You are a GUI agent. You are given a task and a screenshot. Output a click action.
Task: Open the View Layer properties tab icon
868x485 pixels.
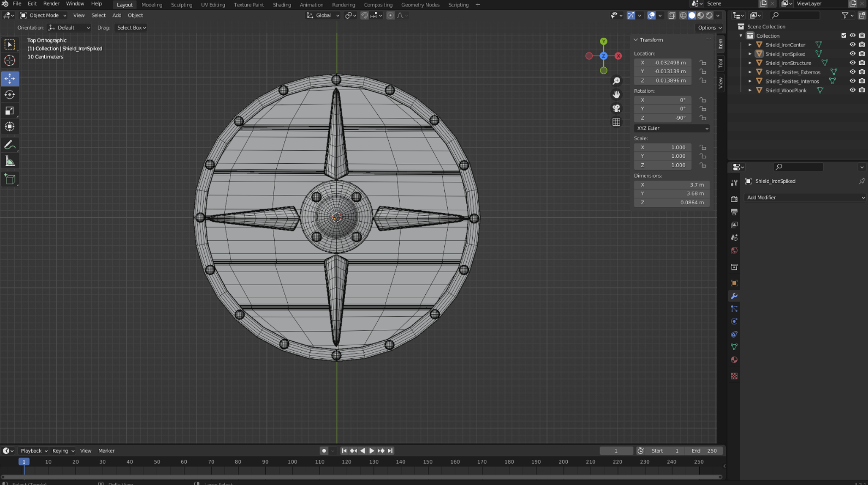[x=734, y=225]
